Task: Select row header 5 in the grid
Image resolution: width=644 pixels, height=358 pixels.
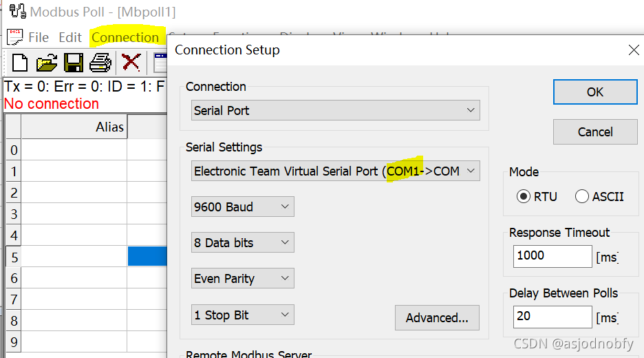Action: (x=14, y=257)
